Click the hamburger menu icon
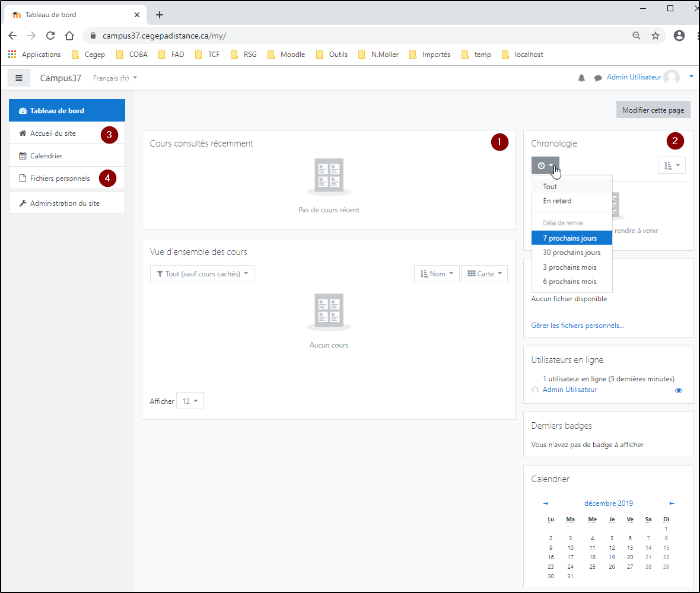 coord(19,78)
